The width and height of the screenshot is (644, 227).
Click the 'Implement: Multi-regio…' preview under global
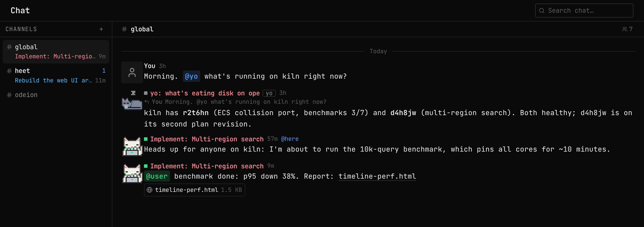[55, 56]
